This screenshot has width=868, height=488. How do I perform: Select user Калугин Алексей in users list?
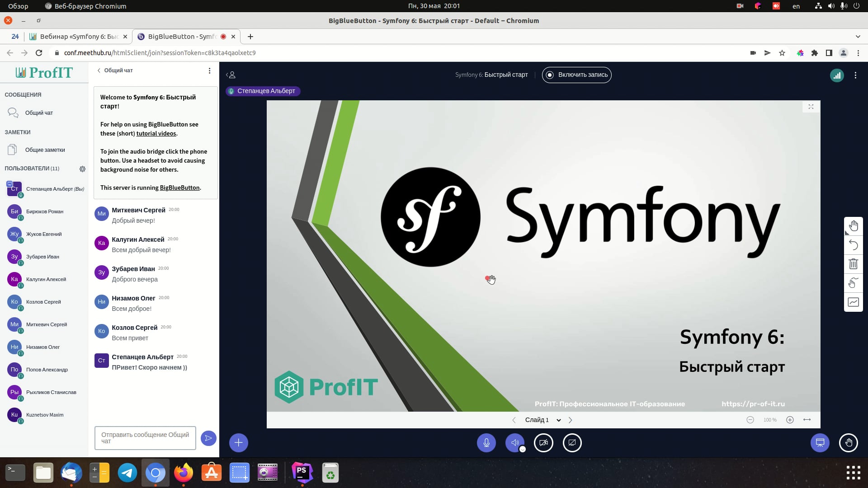click(44, 279)
